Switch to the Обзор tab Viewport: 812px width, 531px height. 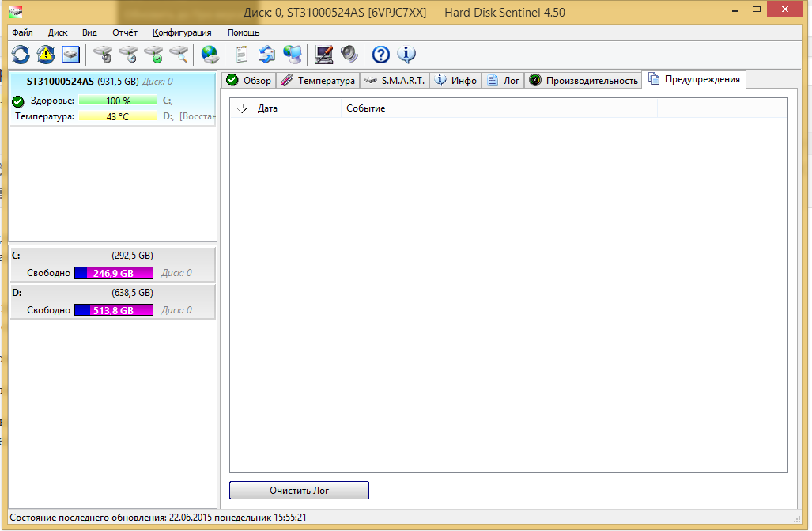249,81
